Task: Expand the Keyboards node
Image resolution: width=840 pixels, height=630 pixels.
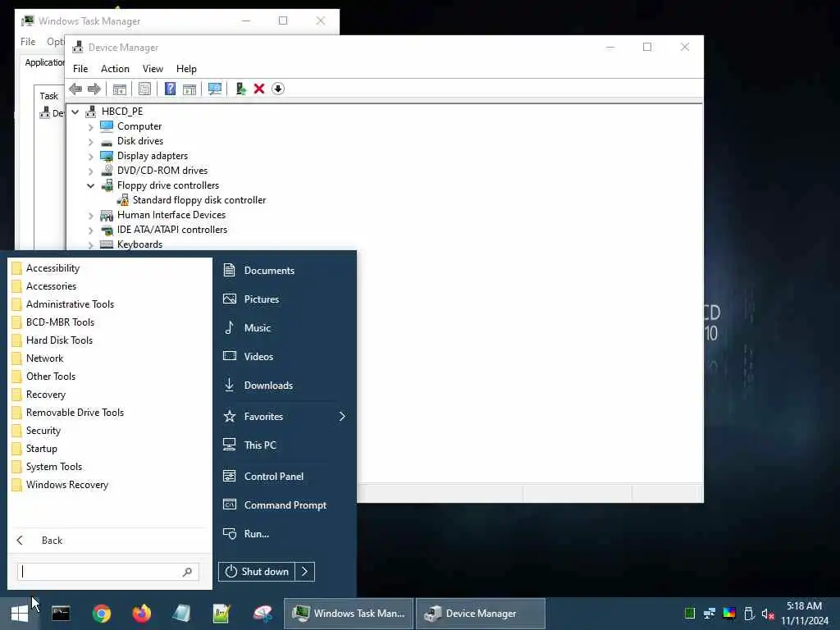Action: pyautogui.click(x=90, y=244)
